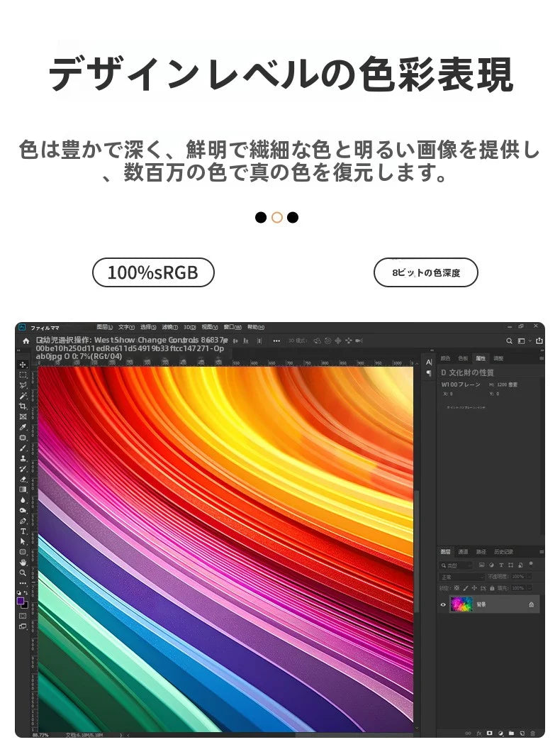
Task: Click the Home icon in options bar
Action: [26, 341]
